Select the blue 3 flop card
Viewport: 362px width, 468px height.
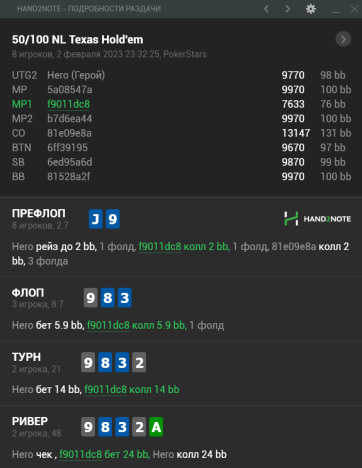click(125, 298)
